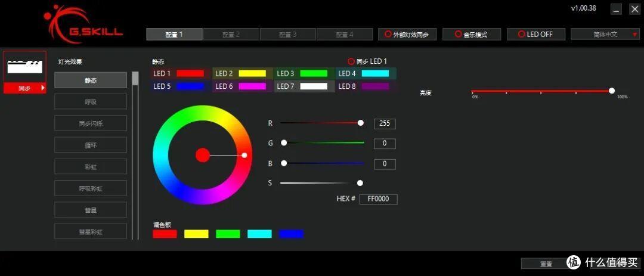The image size is (644, 276).
Task: Open the 简体中文 language dropdown
Action: pyautogui.click(x=605, y=35)
